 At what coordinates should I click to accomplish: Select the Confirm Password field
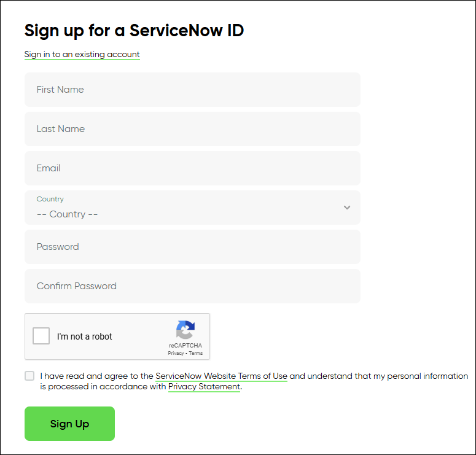tap(192, 286)
